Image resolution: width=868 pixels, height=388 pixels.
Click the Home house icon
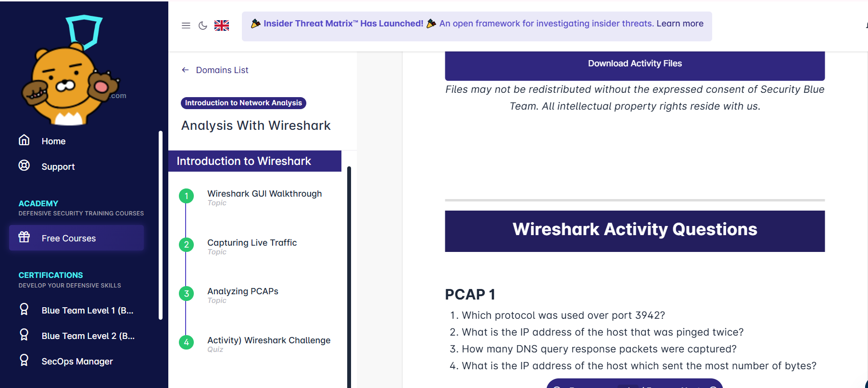pos(24,140)
